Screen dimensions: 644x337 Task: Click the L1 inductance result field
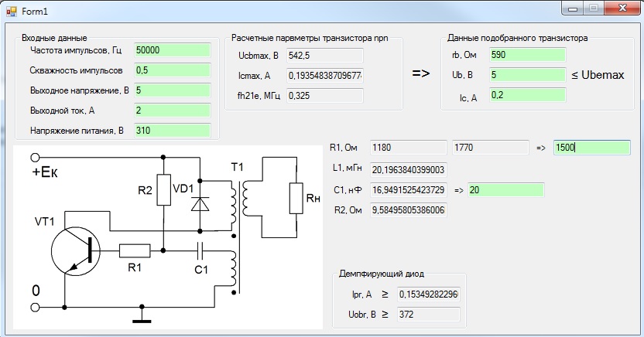coord(408,170)
